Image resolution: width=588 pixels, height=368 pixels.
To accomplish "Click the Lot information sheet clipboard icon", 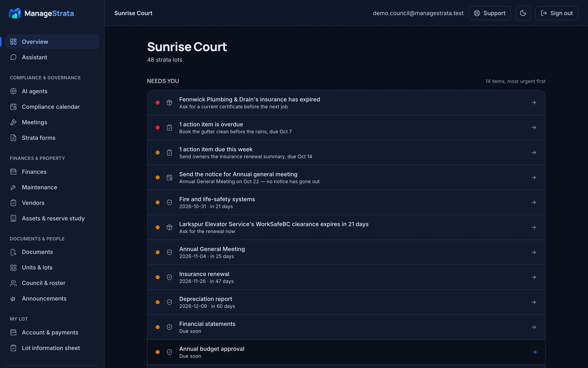I will click(x=13, y=348).
